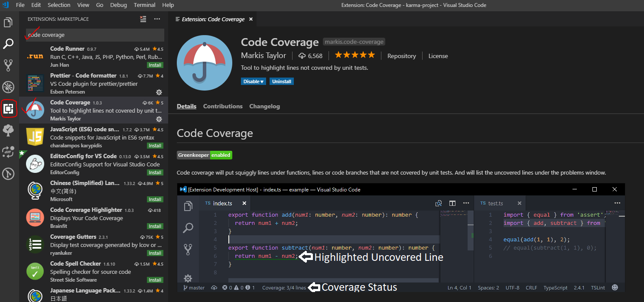Open the Repository link
The width and height of the screenshot is (644, 302).
tap(402, 56)
